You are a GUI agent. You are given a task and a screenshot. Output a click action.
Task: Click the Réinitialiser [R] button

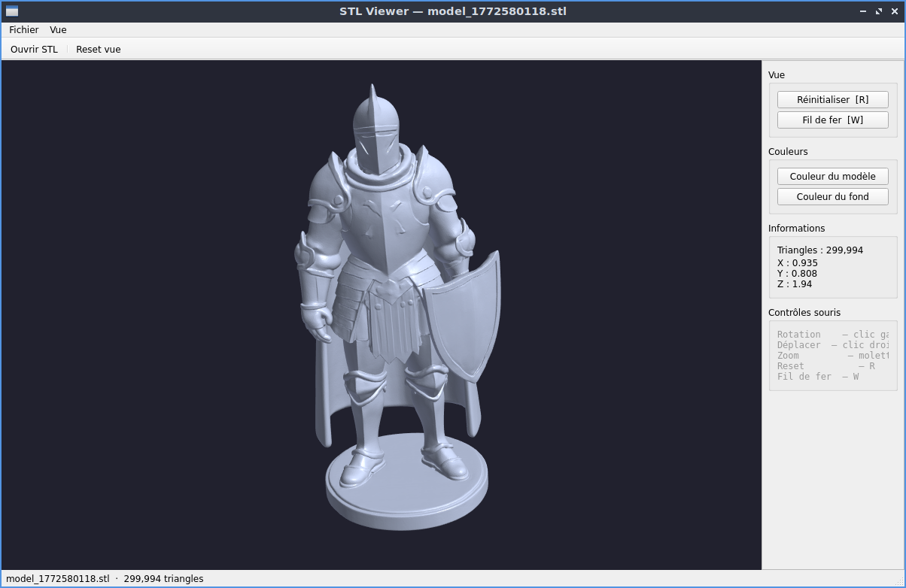(x=833, y=99)
